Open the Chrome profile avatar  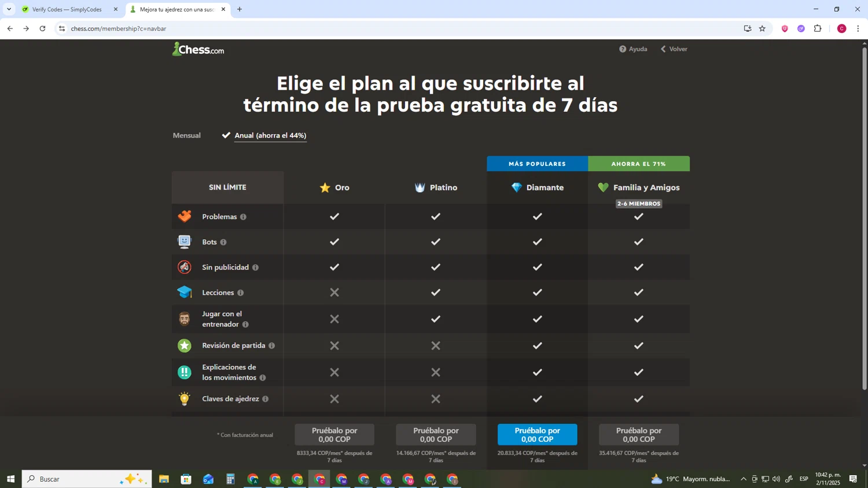[842, 28]
